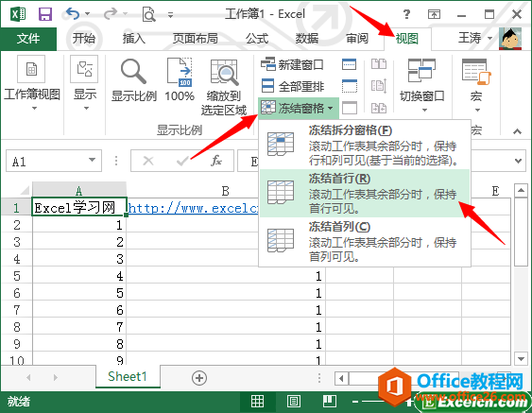Click the Zoom magnifier button
The image size is (532, 413).
pos(134,80)
